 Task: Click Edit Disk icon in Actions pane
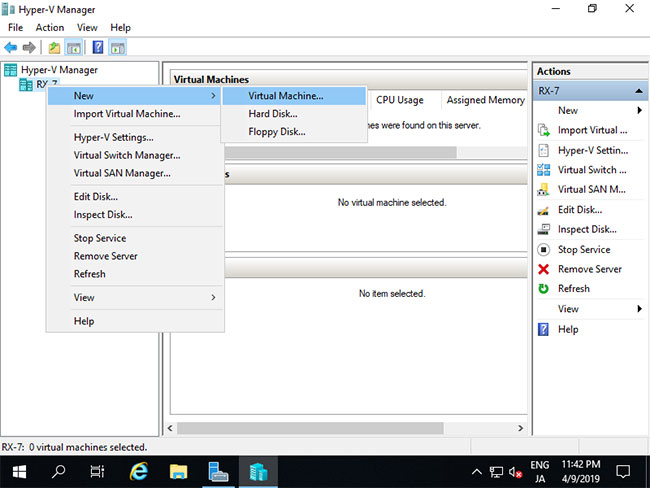click(543, 210)
